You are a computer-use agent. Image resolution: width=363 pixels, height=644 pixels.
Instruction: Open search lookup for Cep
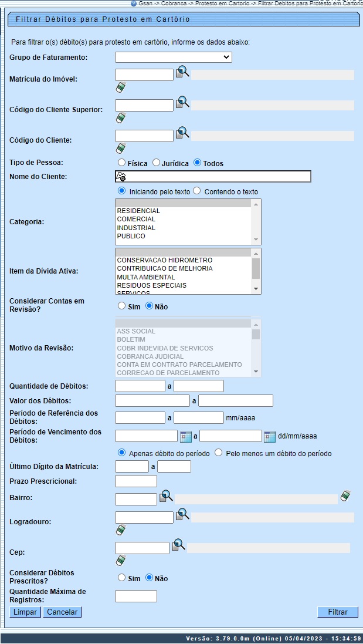pyautogui.click(x=178, y=545)
